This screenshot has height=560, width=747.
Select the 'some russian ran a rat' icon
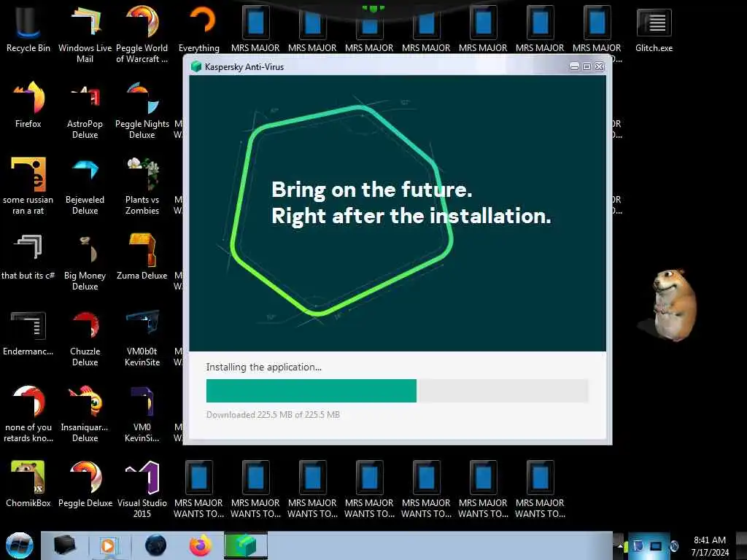pos(28,186)
